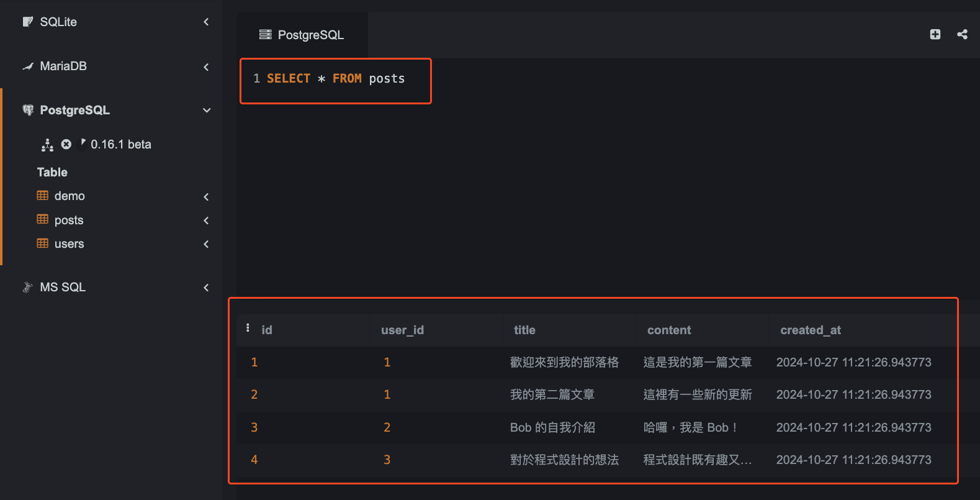Click the users table grid icon
980x500 pixels.
[43, 243]
